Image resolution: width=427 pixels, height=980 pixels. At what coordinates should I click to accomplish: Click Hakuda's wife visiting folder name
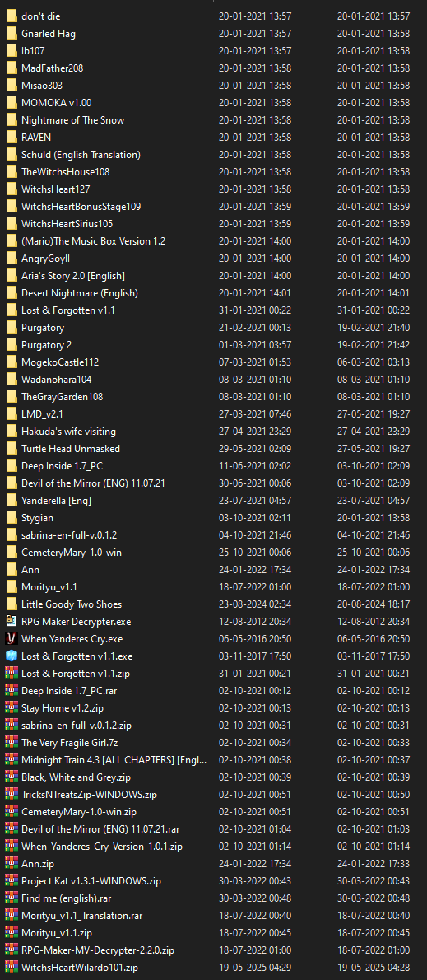(68, 432)
